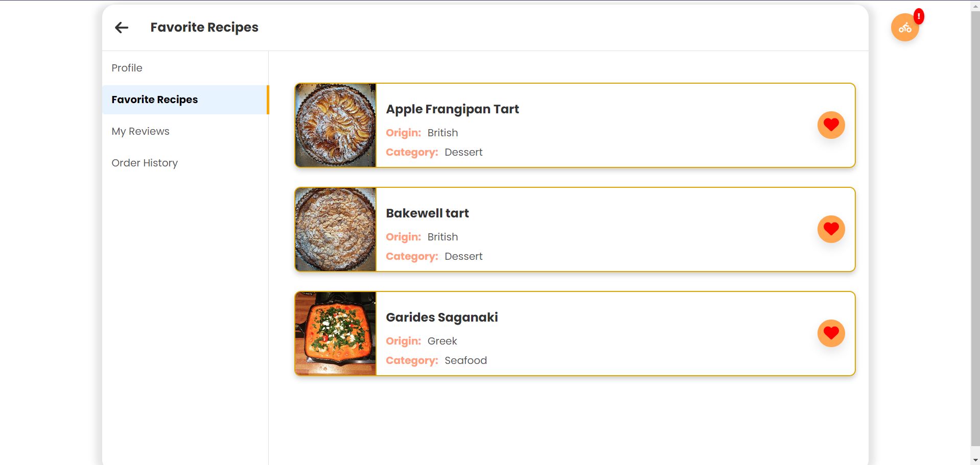Unfavorite Apple Frangipan Tart heart
Screen dimensions: 980x465
coord(831,125)
